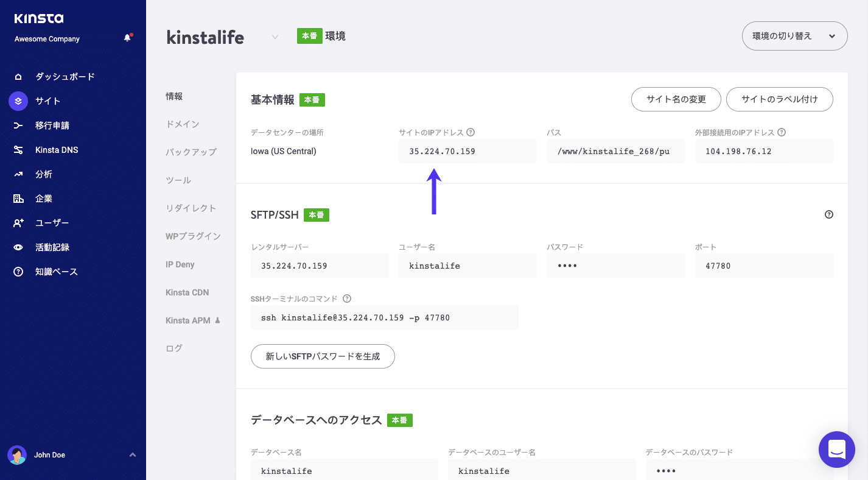Generate a new SFTP password
The width and height of the screenshot is (868, 480).
[x=323, y=356]
